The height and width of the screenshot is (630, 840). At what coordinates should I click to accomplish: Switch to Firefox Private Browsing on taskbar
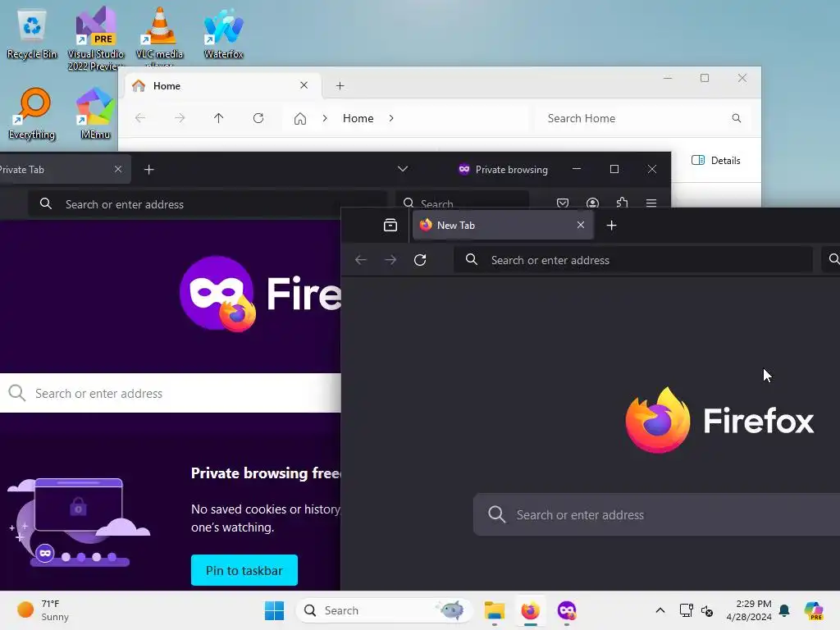click(x=566, y=610)
